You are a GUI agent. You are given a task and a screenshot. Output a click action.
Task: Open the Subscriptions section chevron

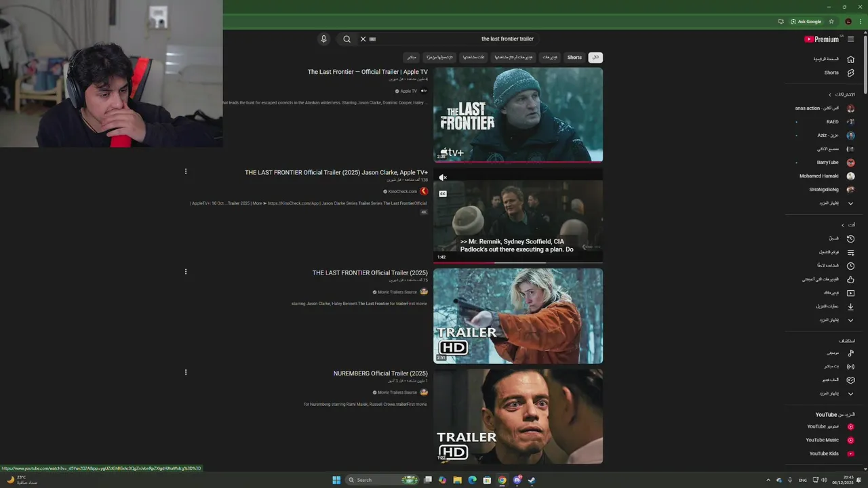pyautogui.click(x=830, y=95)
